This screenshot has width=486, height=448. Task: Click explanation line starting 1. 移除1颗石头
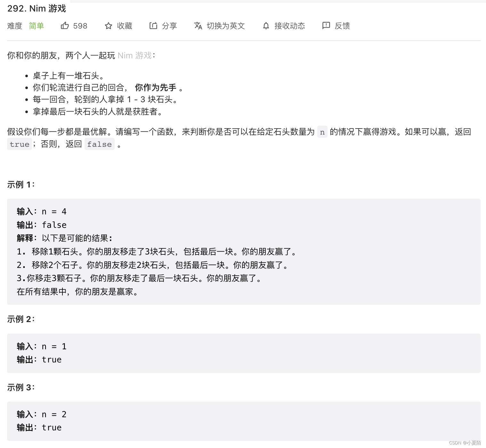[157, 252]
